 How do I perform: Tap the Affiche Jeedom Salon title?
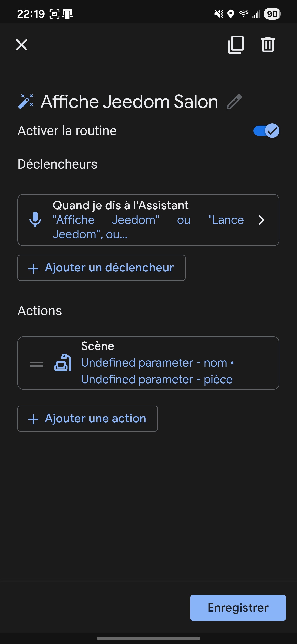[x=129, y=102]
